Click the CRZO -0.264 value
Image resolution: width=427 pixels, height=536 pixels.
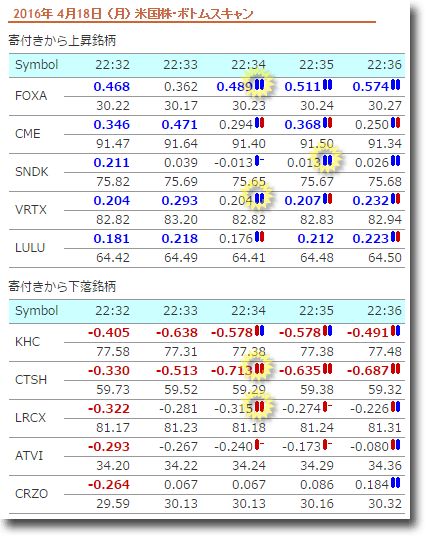pos(109,484)
